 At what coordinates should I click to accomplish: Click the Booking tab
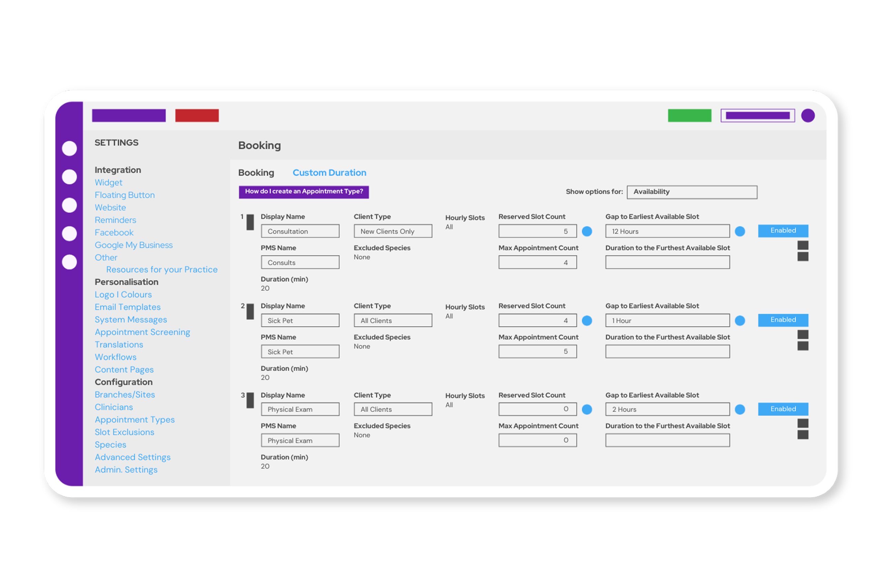click(256, 172)
